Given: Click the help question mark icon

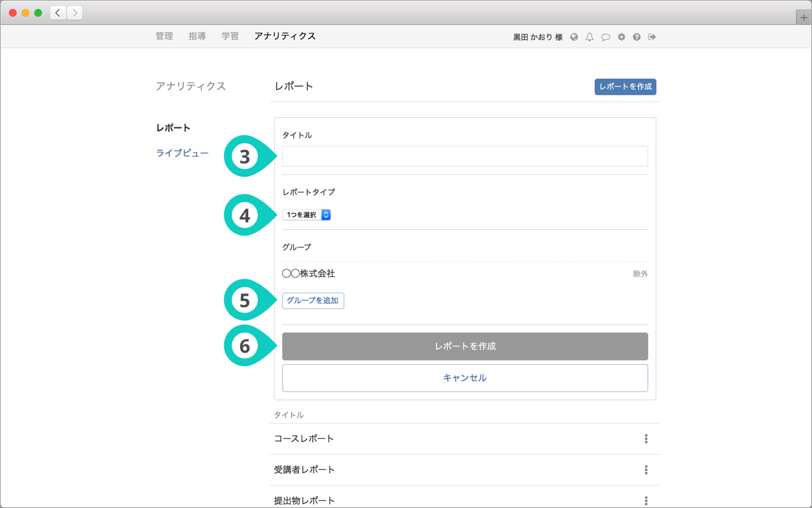Looking at the screenshot, I should 637,37.
